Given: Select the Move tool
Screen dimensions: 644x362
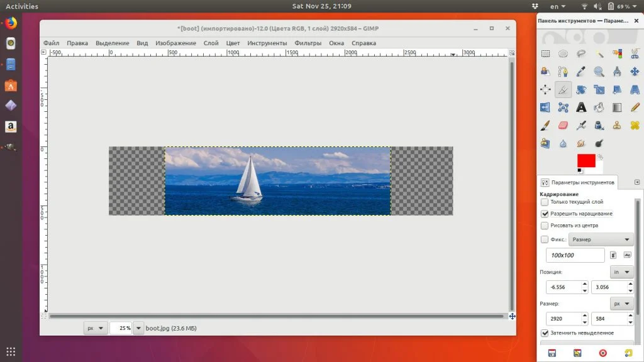Looking at the screenshot, I should coord(635,72).
